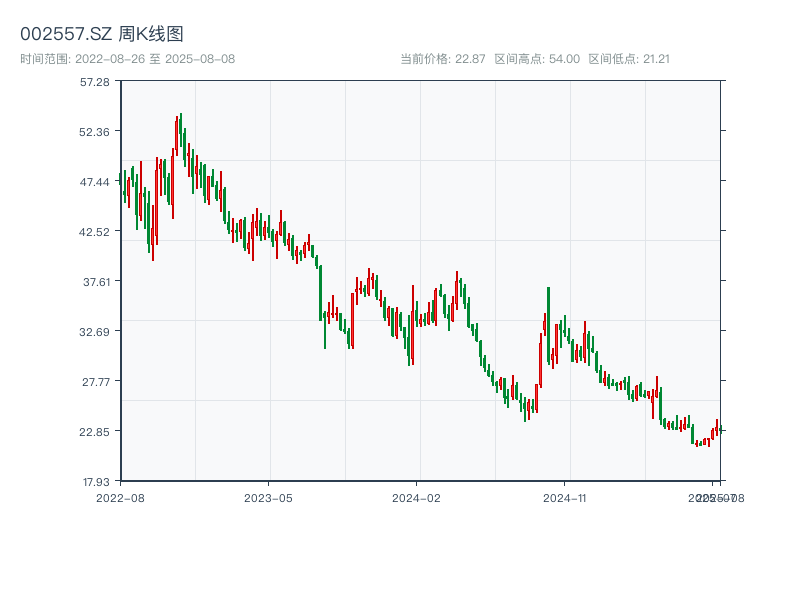This screenshot has height=600, width=800.
Task: Click y-axis value 32.69
Action: [94, 332]
